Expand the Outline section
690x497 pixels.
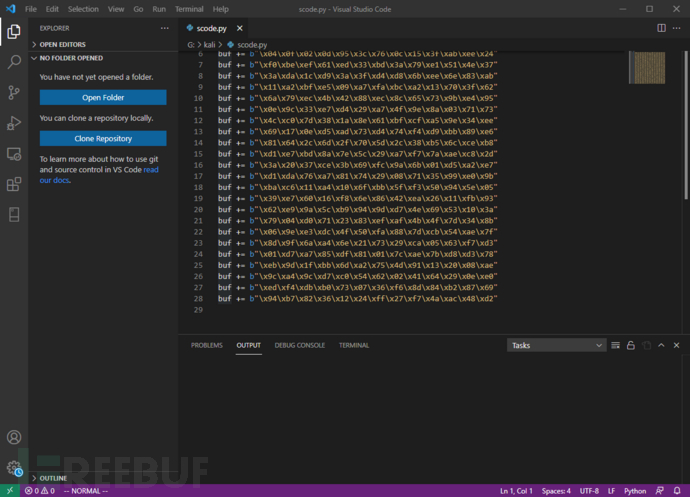[x=55, y=478]
